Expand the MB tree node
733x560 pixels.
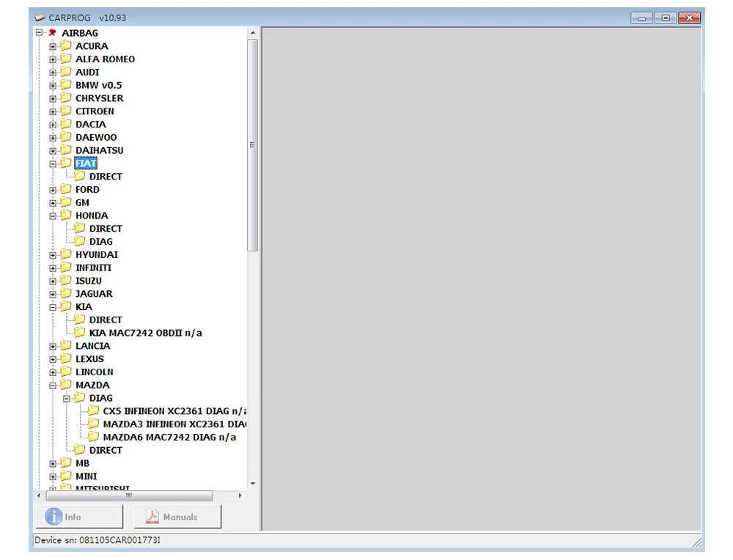[x=53, y=464]
